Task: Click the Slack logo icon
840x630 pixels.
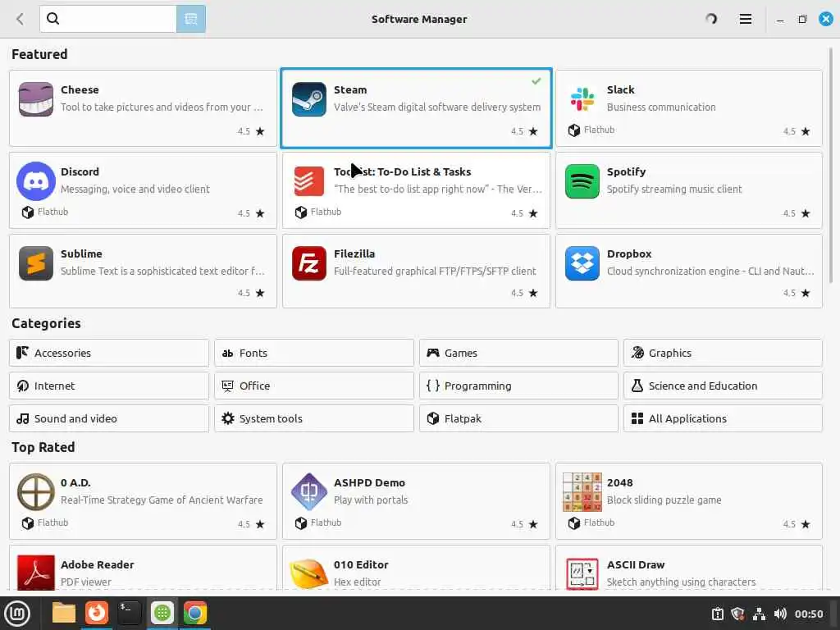Action: [582, 99]
